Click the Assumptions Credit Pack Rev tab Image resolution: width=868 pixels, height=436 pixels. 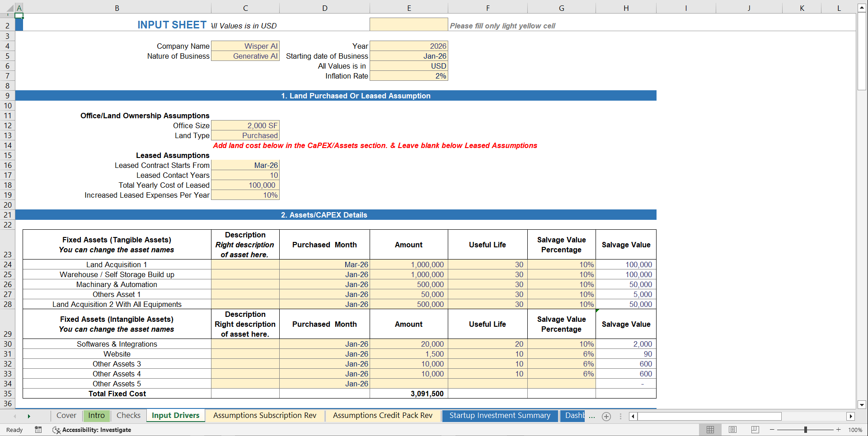coord(382,415)
